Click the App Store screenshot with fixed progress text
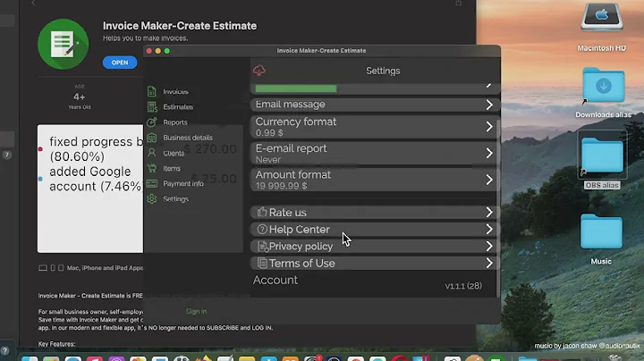Viewport: 644px width, 361px height. click(90, 189)
